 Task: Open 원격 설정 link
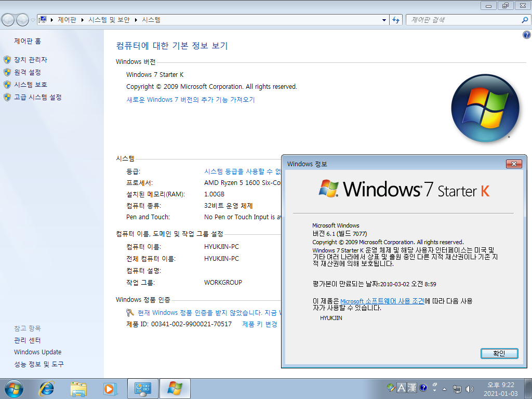pyautogui.click(x=28, y=72)
